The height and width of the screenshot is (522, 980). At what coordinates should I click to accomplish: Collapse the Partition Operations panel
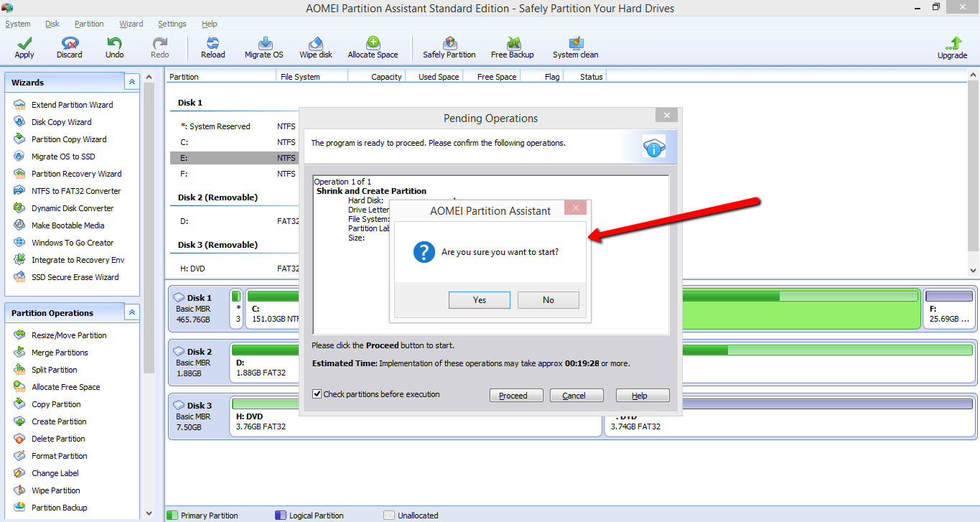point(131,313)
